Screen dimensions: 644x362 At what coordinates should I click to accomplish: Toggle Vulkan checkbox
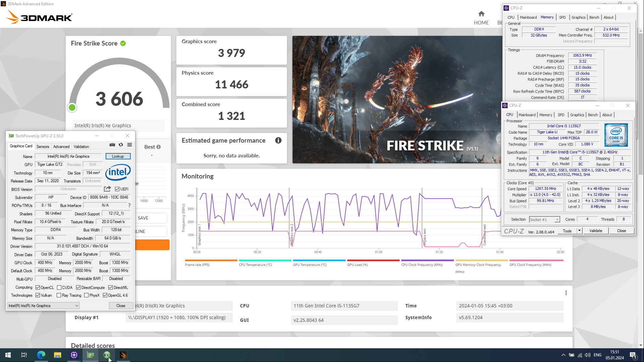(38, 295)
